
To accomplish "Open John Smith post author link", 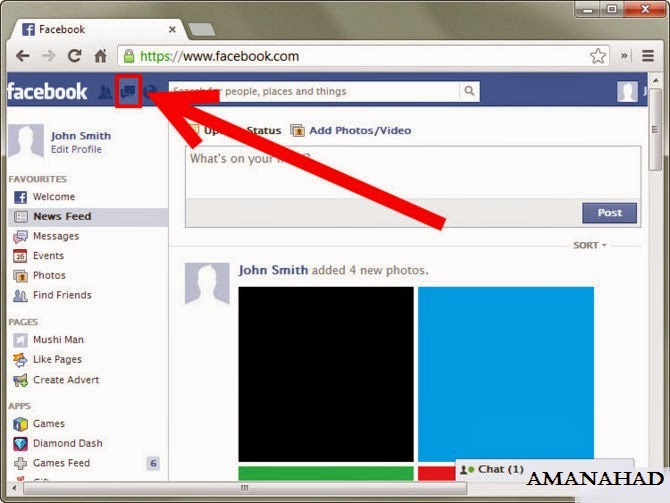I will [273, 270].
